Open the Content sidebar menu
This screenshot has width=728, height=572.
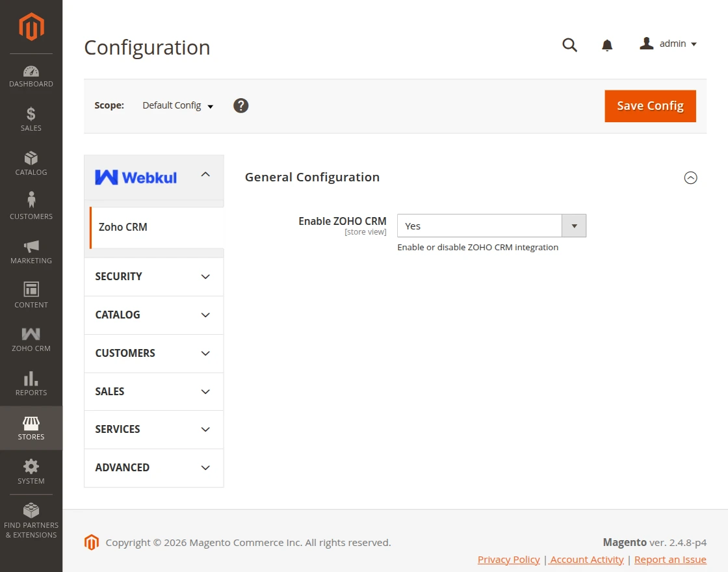point(31,296)
